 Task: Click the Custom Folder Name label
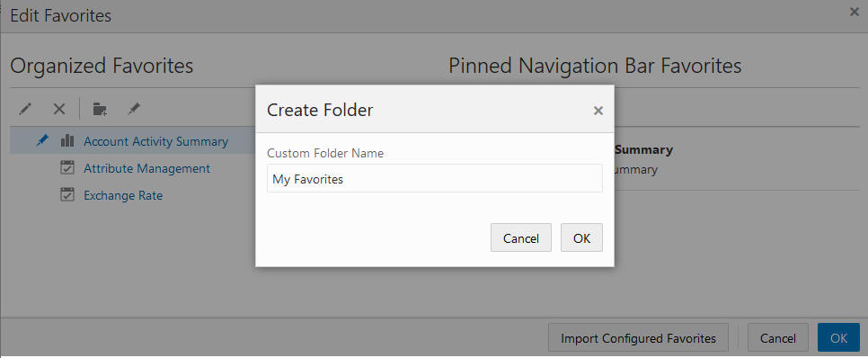pos(325,153)
